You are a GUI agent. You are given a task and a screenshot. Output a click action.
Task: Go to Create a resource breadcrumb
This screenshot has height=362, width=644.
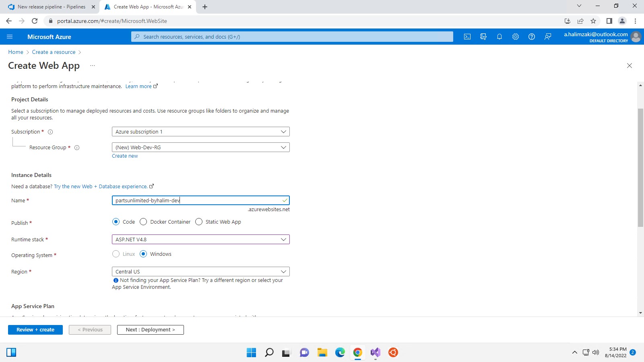pyautogui.click(x=54, y=52)
